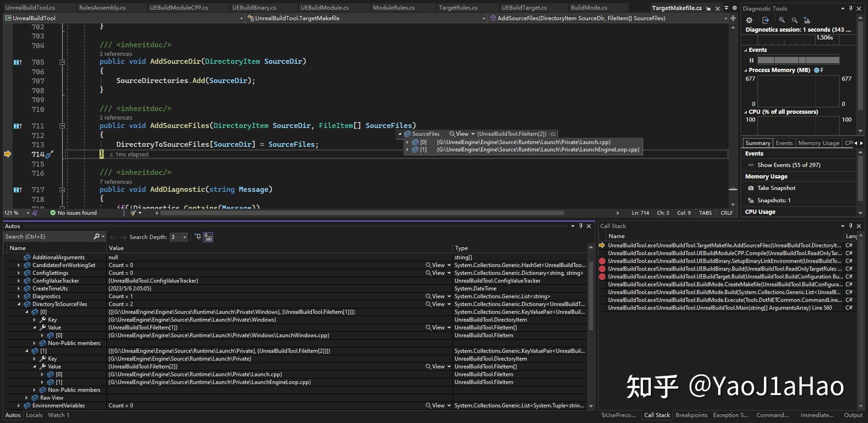The width and height of the screenshot is (868, 423).
Task: Click the View magnifier on SourceFiles DataTip
Action: [452, 134]
